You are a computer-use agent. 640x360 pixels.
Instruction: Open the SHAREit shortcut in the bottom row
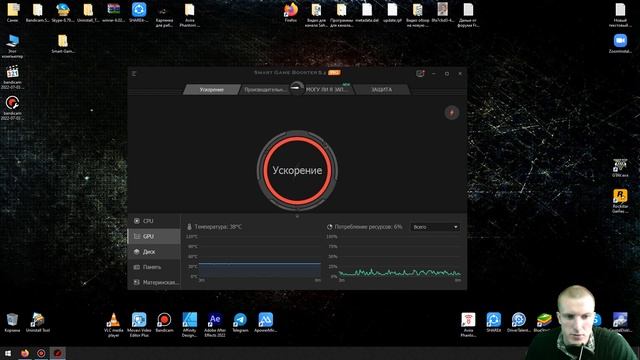493,322
